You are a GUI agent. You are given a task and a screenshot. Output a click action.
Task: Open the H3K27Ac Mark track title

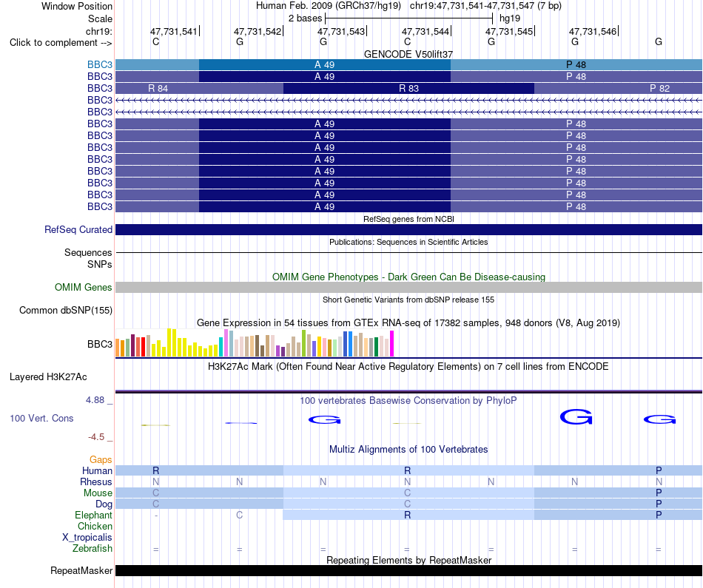pos(408,367)
